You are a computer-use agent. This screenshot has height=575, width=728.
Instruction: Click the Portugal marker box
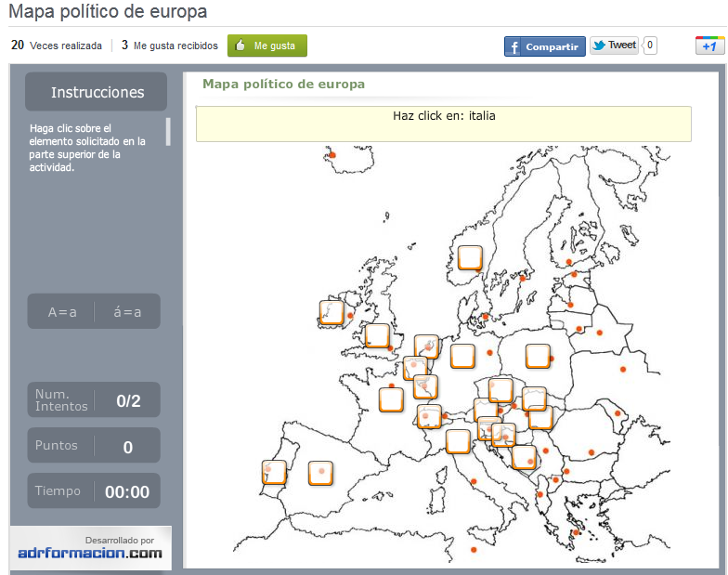274,472
